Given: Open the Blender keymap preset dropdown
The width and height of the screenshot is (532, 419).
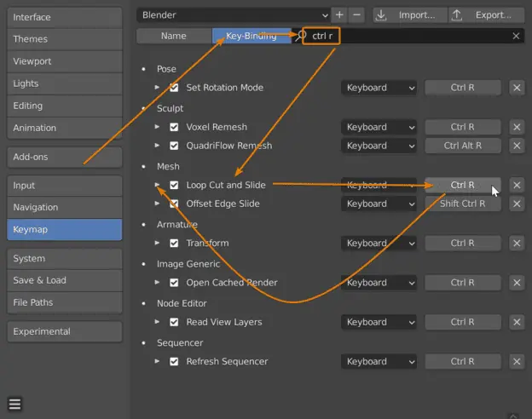Looking at the screenshot, I should point(234,15).
